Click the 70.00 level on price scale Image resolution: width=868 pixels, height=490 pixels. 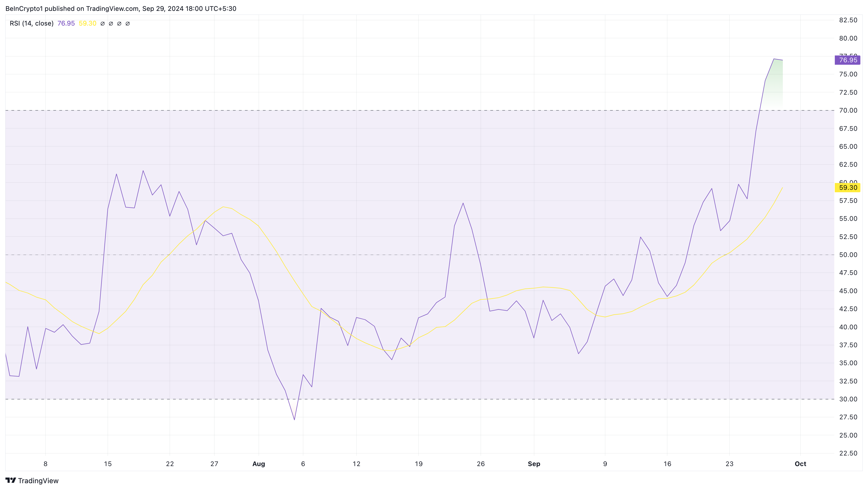tap(848, 110)
